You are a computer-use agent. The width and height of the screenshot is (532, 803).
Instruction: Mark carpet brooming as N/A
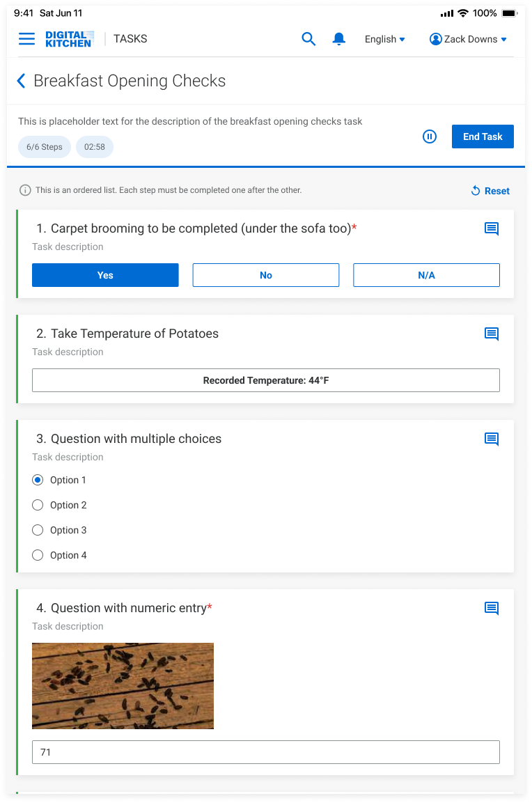click(x=426, y=275)
